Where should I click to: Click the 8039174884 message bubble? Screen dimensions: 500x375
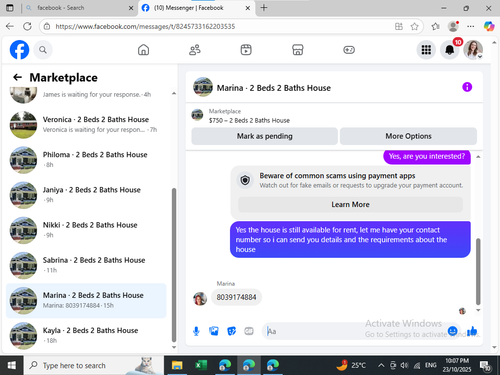(236, 297)
